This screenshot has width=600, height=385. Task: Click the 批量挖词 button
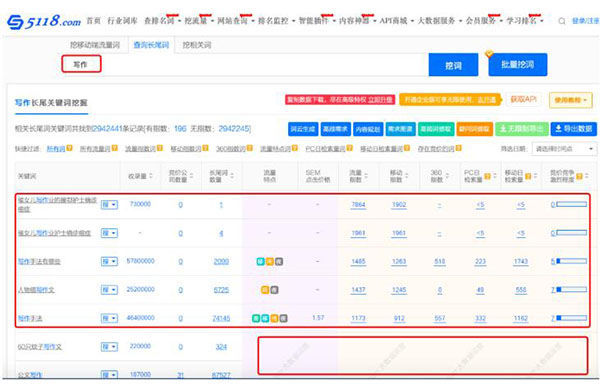click(518, 65)
